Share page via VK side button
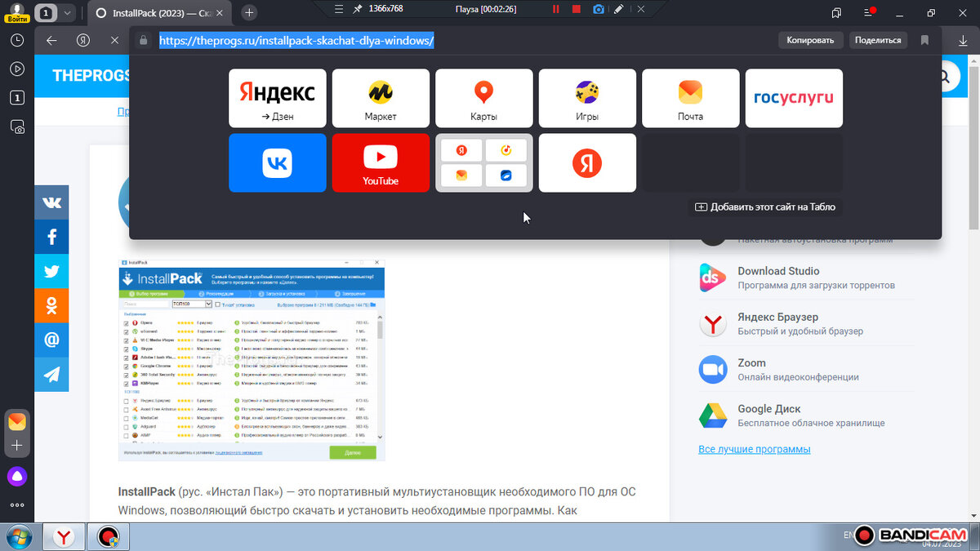The width and height of the screenshot is (980, 551). click(51, 202)
